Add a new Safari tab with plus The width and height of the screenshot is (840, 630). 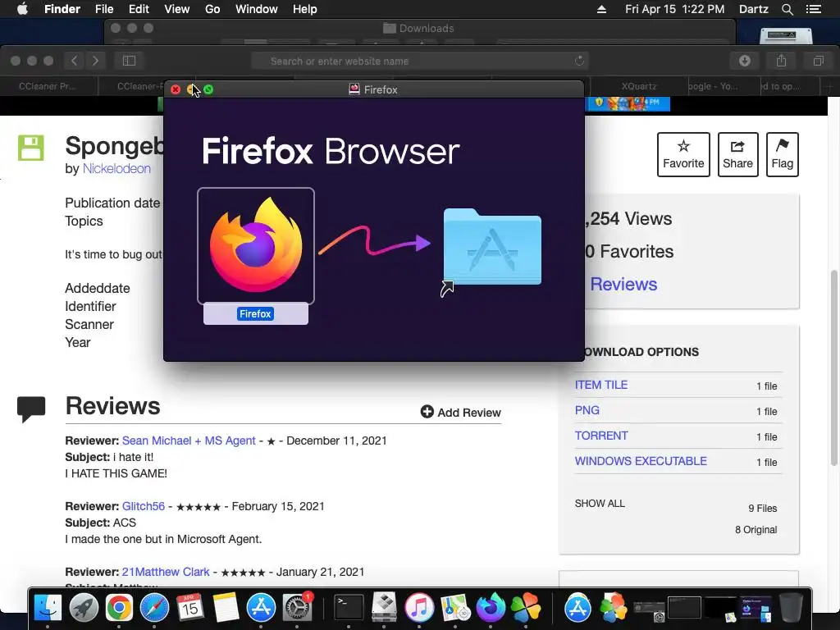click(829, 86)
